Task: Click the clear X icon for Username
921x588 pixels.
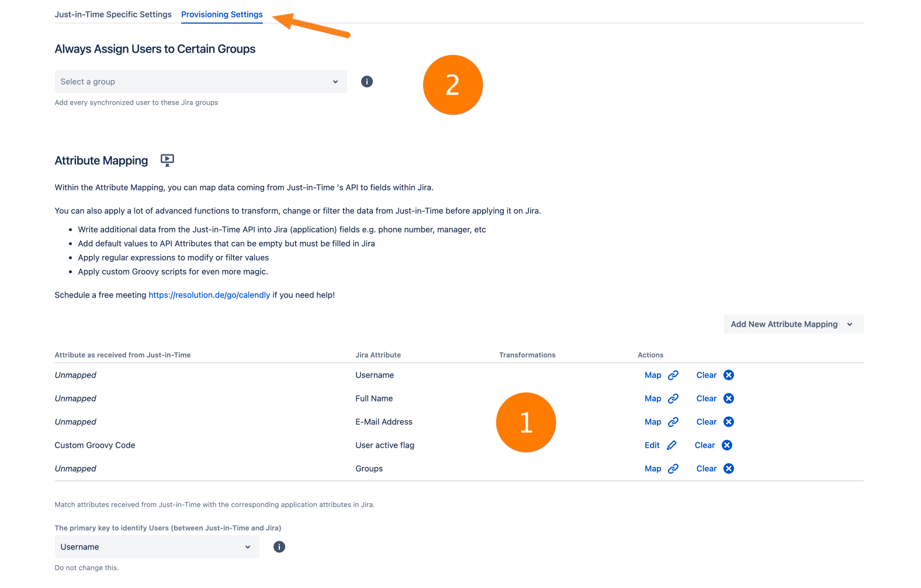Action: coord(729,375)
